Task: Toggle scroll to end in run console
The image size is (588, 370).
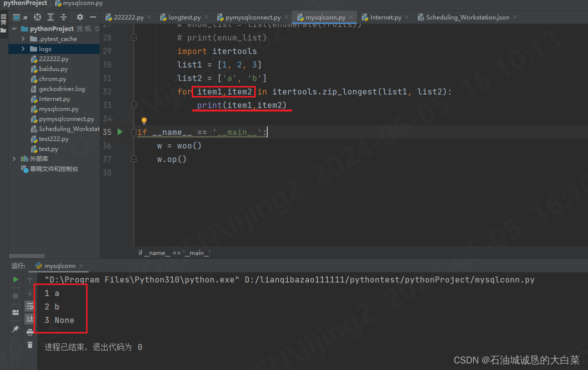Action: pos(30,318)
